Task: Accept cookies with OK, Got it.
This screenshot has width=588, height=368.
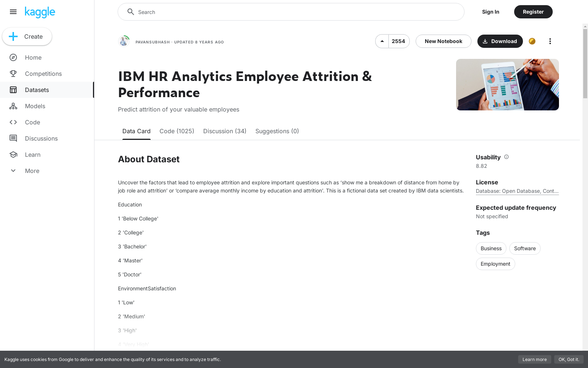Action: click(569, 360)
